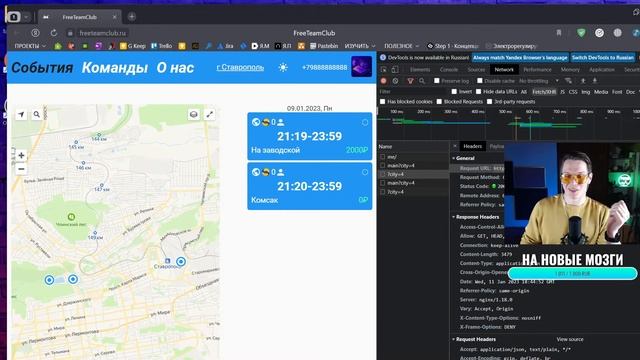Open the user avatar in header
Screen dimensions: 640x360
pos(361,67)
